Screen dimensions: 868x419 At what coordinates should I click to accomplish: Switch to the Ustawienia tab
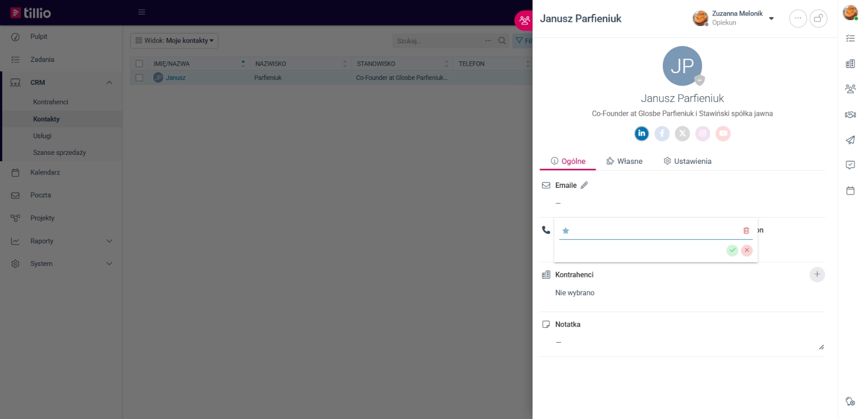pos(687,161)
